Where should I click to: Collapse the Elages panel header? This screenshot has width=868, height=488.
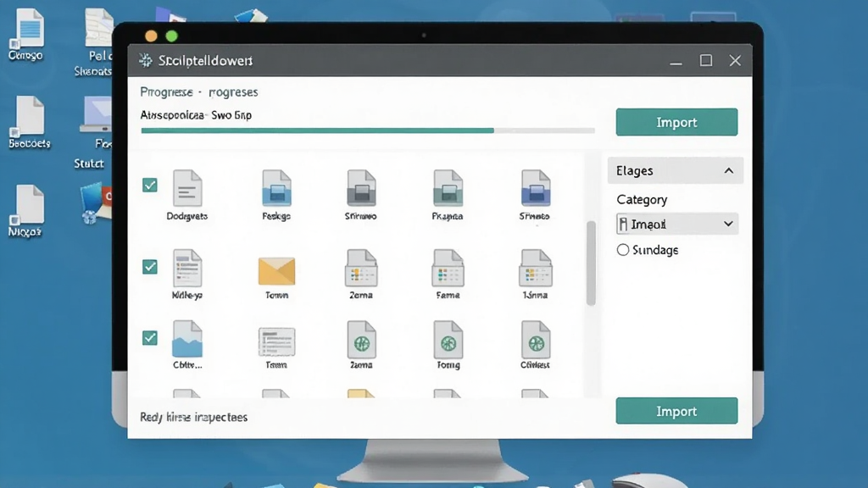676,170
